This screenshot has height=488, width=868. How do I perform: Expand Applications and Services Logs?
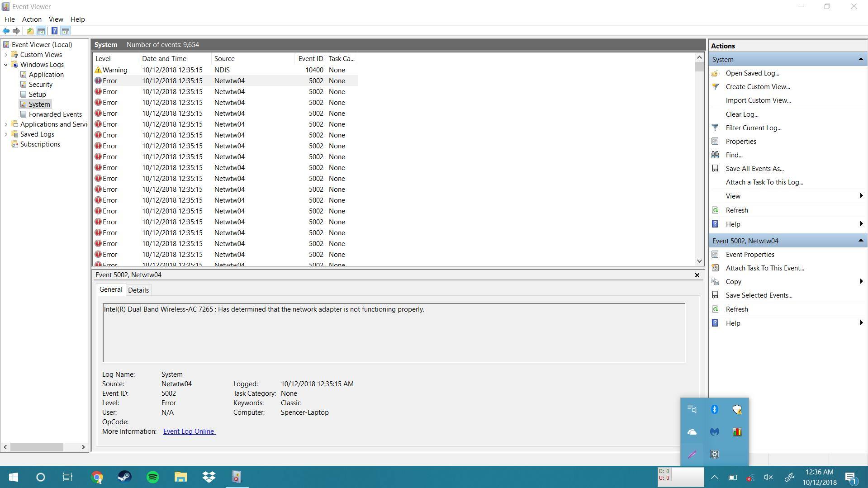point(6,124)
